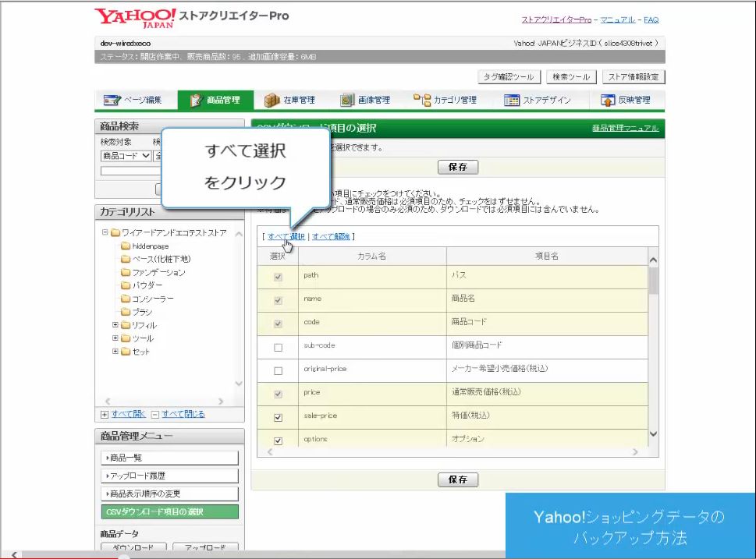Enable the original-price row checkbox
The height and width of the screenshot is (559, 756).
coord(279,371)
